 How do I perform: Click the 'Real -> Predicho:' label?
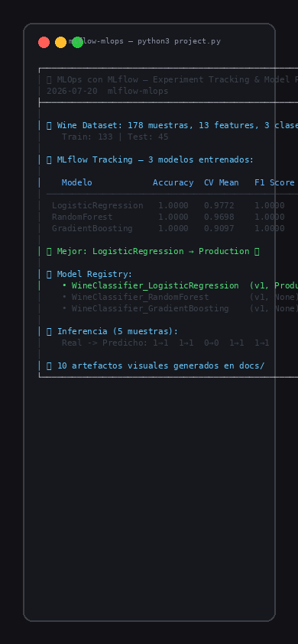point(105,343)
